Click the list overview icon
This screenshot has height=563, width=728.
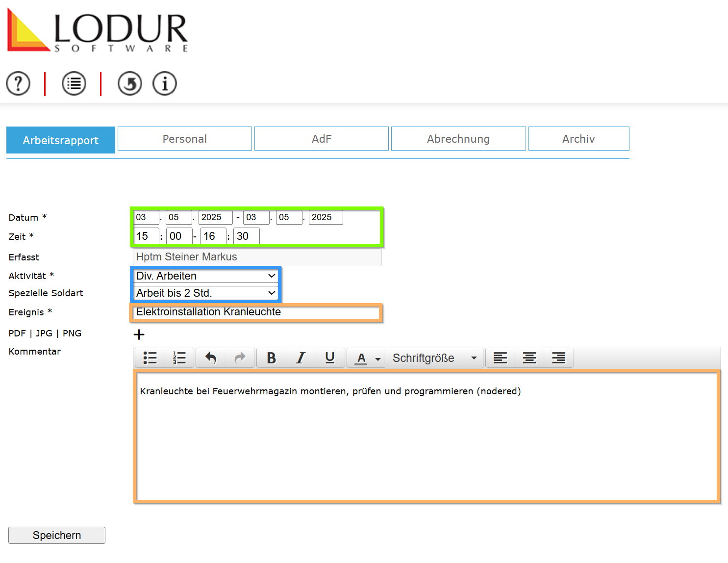pos(74,83)
